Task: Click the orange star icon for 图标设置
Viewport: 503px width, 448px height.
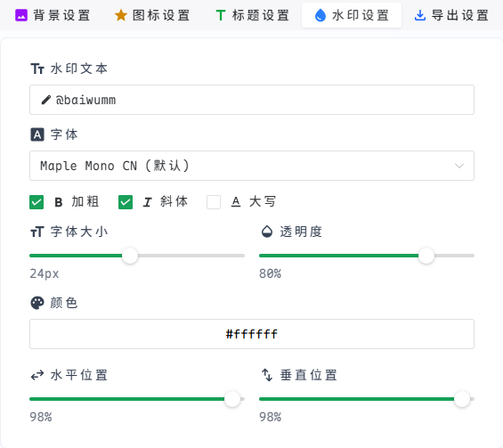Action: tap(121, 15)
